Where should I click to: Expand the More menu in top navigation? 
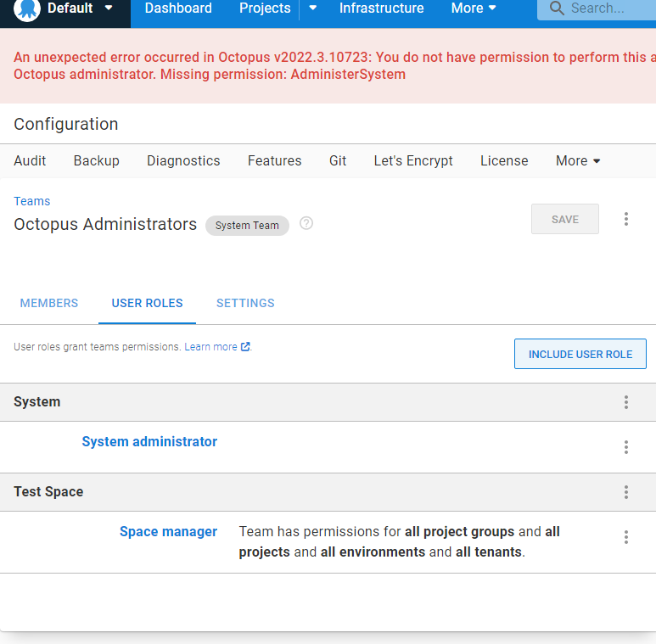click(x=474, y=8)
